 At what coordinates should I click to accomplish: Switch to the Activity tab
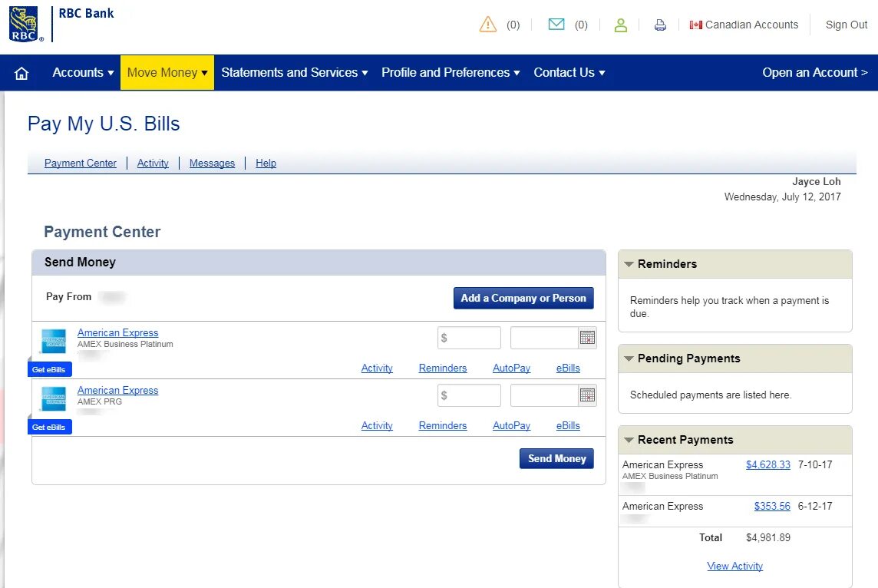tap(152, 163)
